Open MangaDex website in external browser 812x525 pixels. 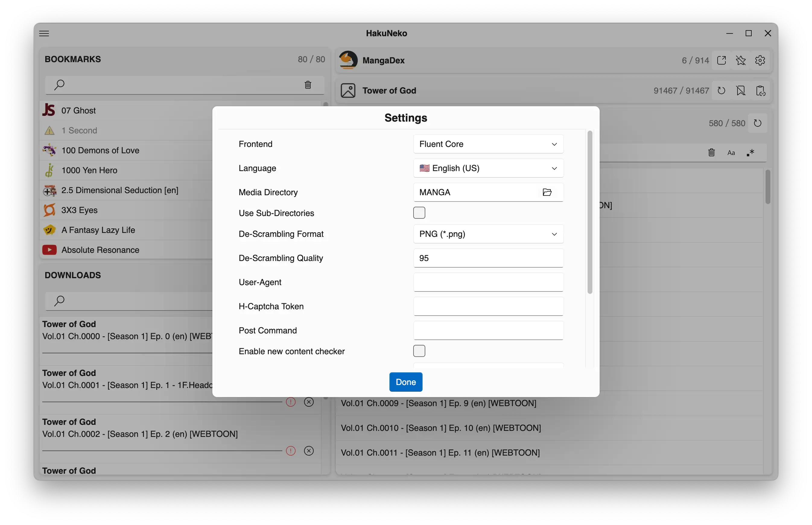(722, 60)
